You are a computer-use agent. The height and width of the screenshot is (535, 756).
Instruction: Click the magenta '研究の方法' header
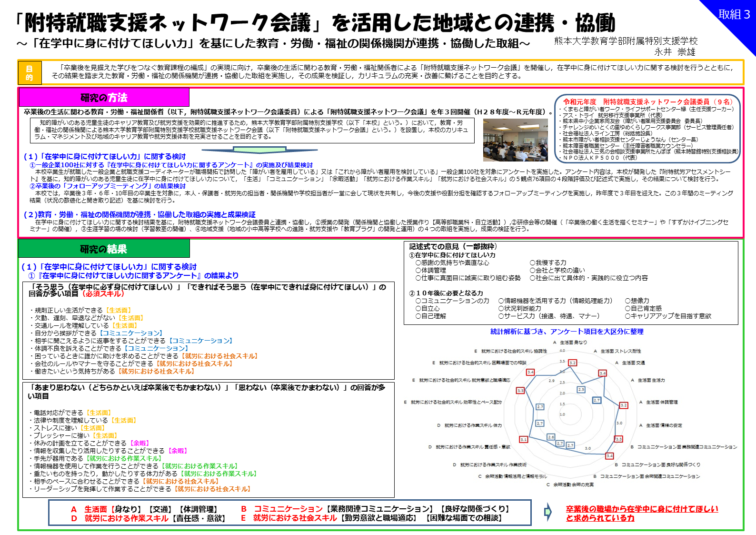(x=104, y=98)
